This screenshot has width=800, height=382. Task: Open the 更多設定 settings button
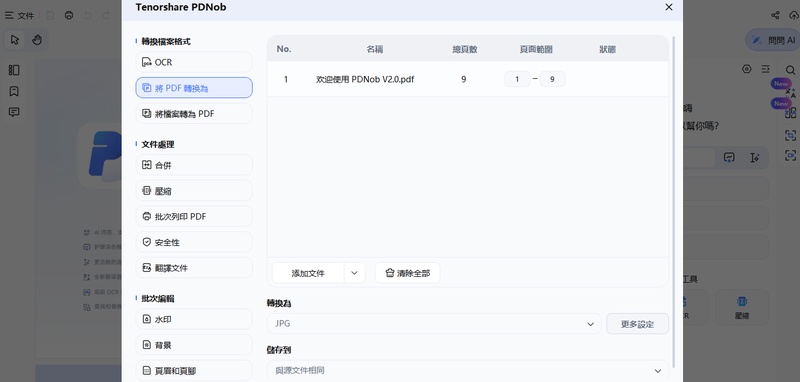637,324
